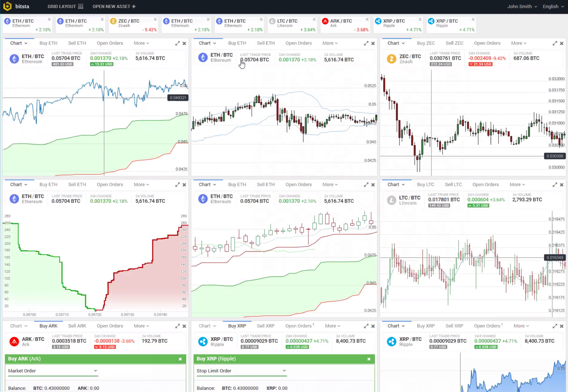Image resolution: width=568 pixels, height=392 pixels.
Task: Open Chart dropdown in the ZEC panel
Action: click(x=396, y=43)
